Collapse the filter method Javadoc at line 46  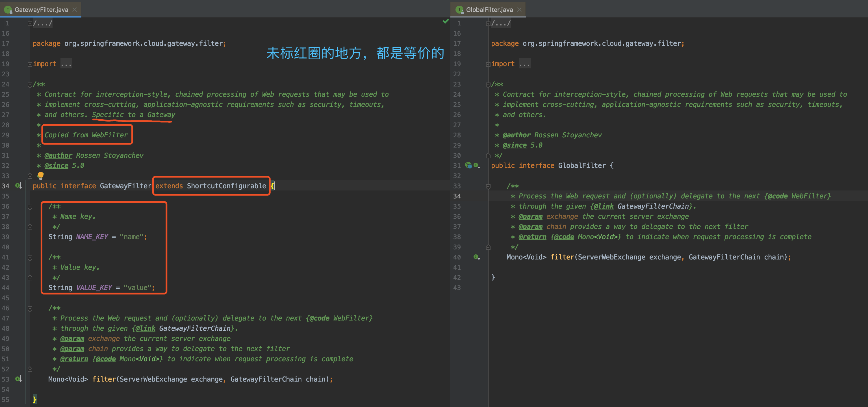(x=30, y=308)
